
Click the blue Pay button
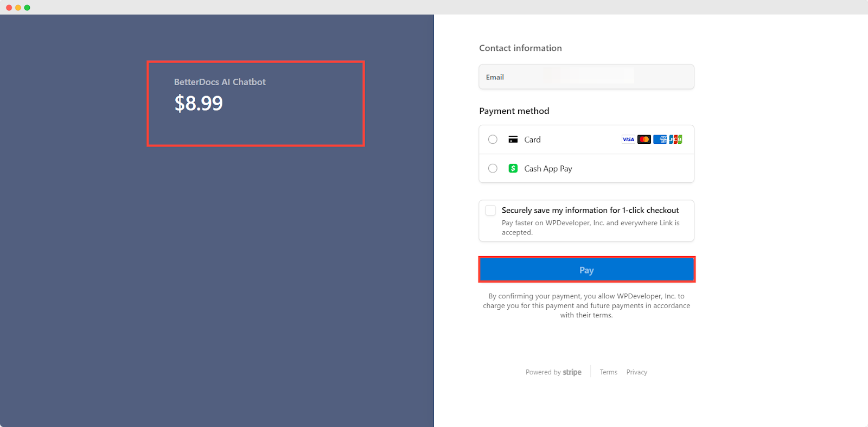[586, 270]
